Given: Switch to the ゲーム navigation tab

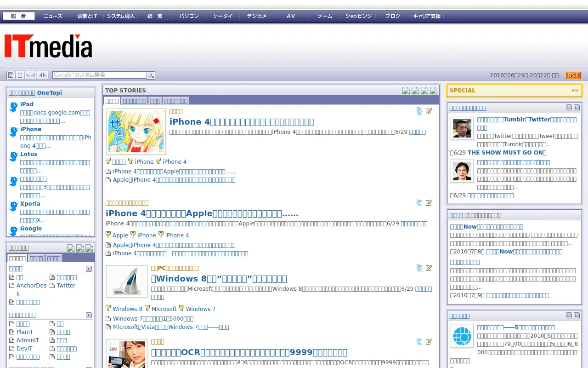Looking at the screenshot, I should [325, 16].
